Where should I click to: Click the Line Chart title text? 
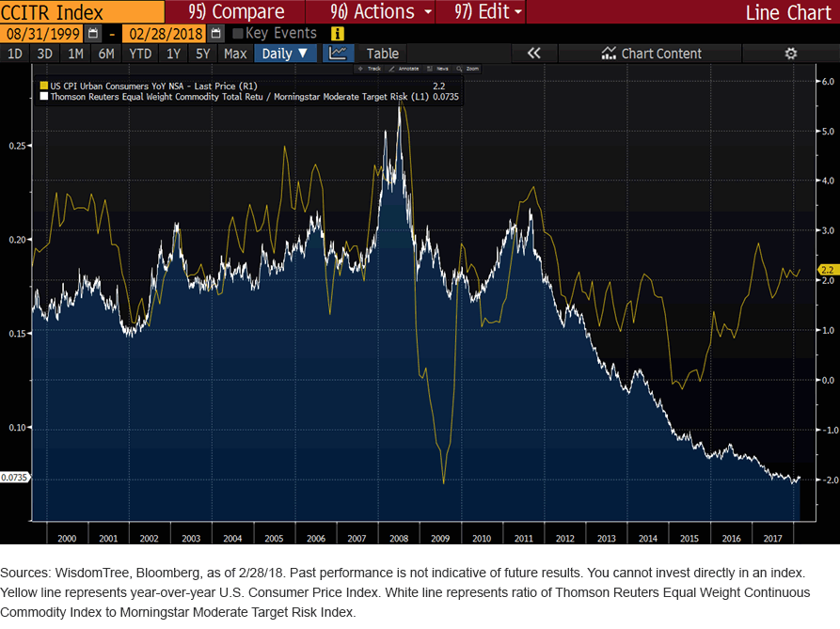(x=788, y=12)
